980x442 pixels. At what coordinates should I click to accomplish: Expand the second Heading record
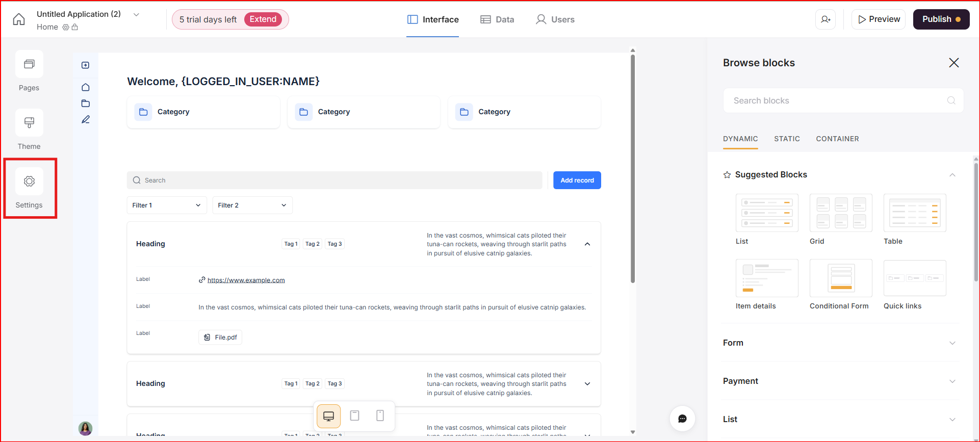coord(587,384)
